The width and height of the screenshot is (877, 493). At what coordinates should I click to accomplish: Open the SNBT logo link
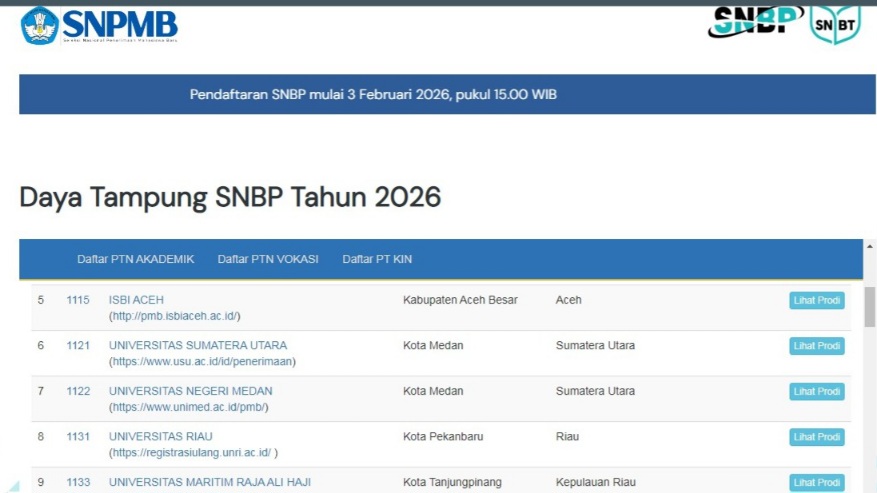click(835, 25)
